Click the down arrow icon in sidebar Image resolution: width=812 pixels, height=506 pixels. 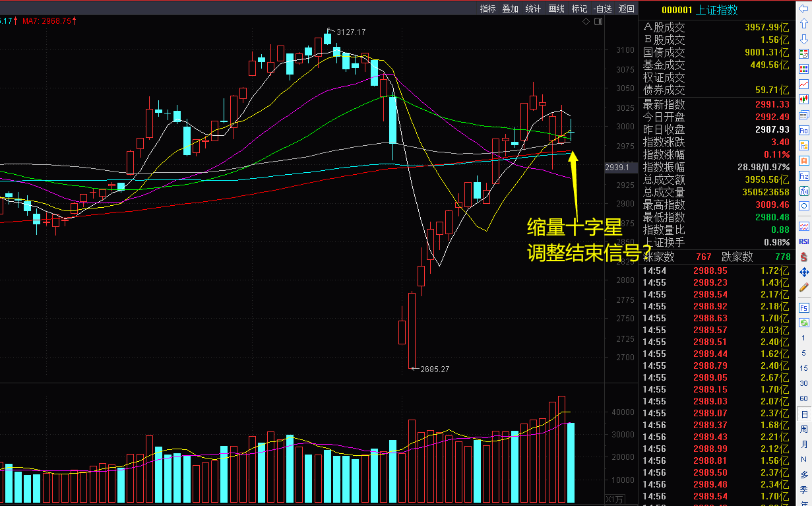(803, 38)
